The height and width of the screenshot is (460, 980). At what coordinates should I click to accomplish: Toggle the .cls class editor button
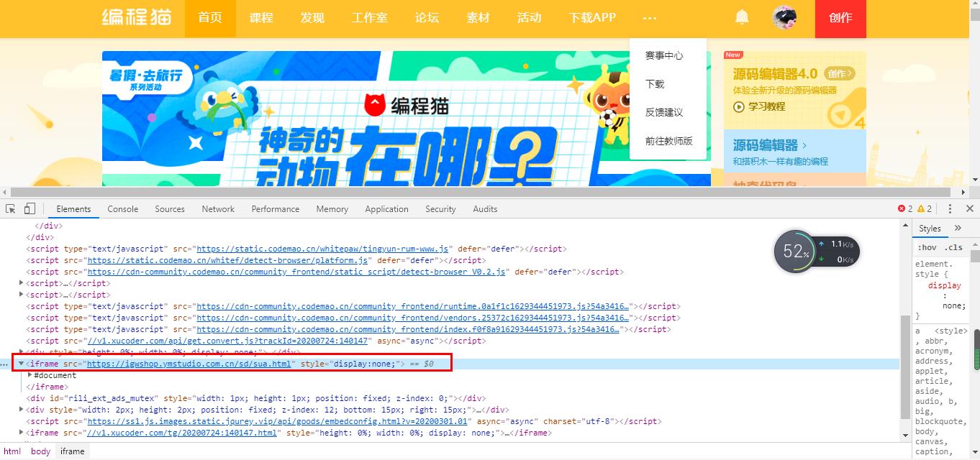pyautogui.click(x=953, y=247)
